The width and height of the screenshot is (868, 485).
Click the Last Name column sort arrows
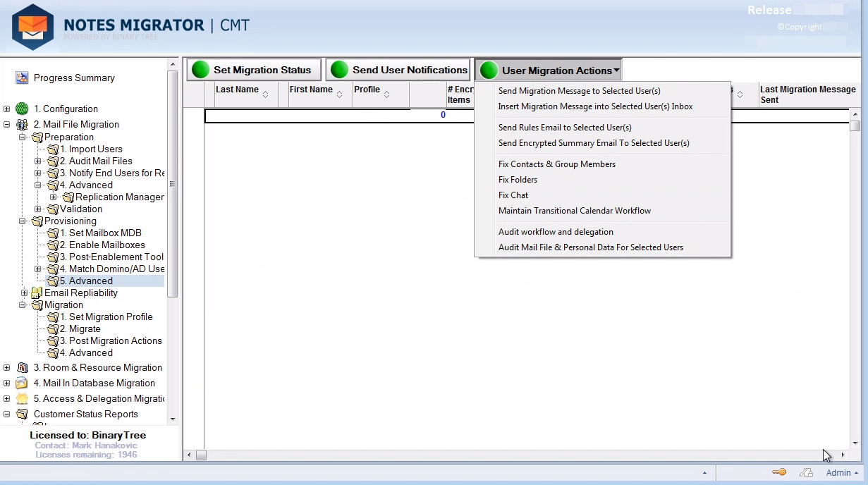pyautogui.click(x=265, y=94)
